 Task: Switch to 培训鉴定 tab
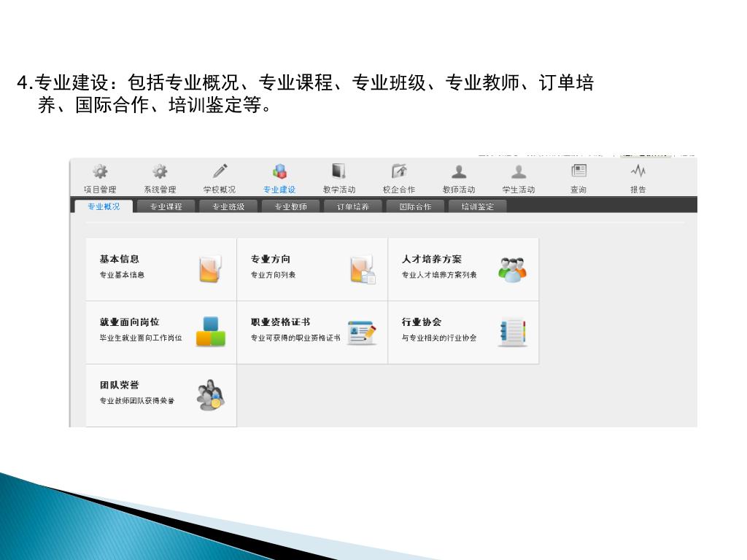(x=477, y=206)
